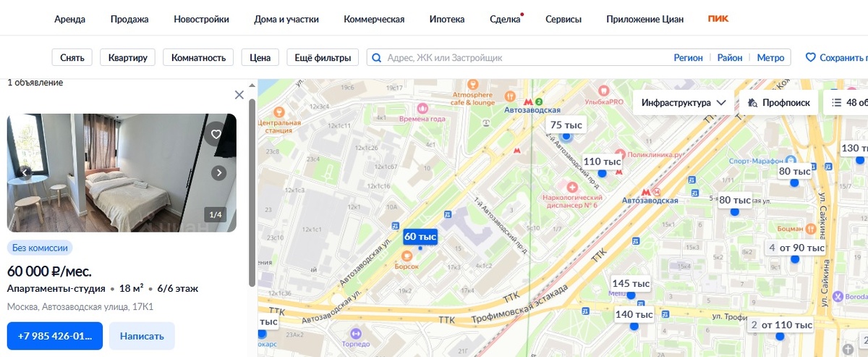Viewport: 868px width, 357px height.
Task: Click the Борсок cafe map icon
Action: tap(407, 255)
